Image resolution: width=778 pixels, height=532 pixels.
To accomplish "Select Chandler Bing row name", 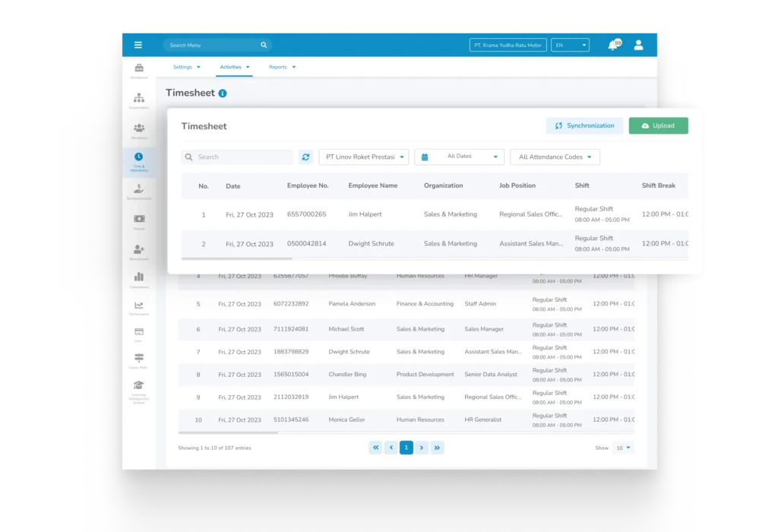I will 347,374.
